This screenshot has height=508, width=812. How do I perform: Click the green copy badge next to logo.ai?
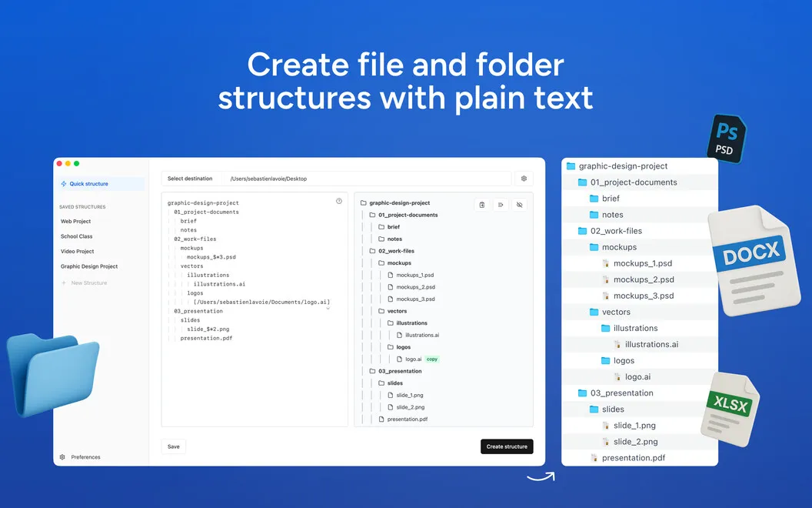coord(432,359)
